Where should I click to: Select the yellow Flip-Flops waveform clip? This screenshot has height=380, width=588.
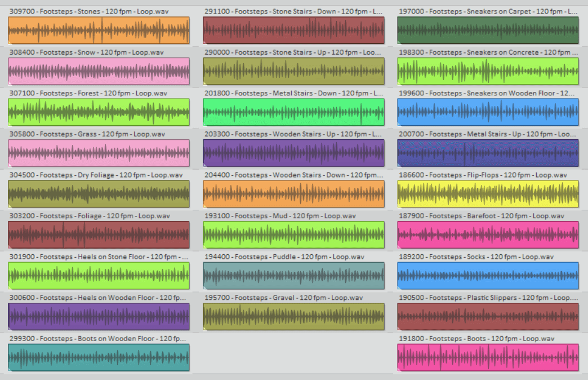[x=488, y=194]
